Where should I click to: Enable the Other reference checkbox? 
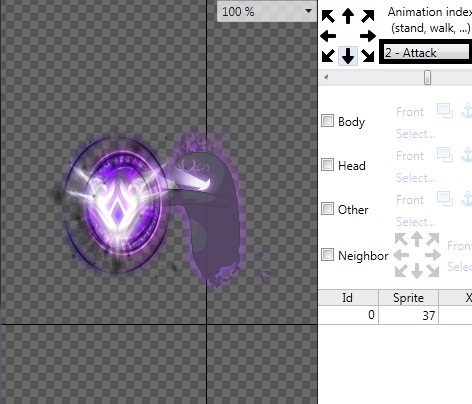click(x=327, y=209)
